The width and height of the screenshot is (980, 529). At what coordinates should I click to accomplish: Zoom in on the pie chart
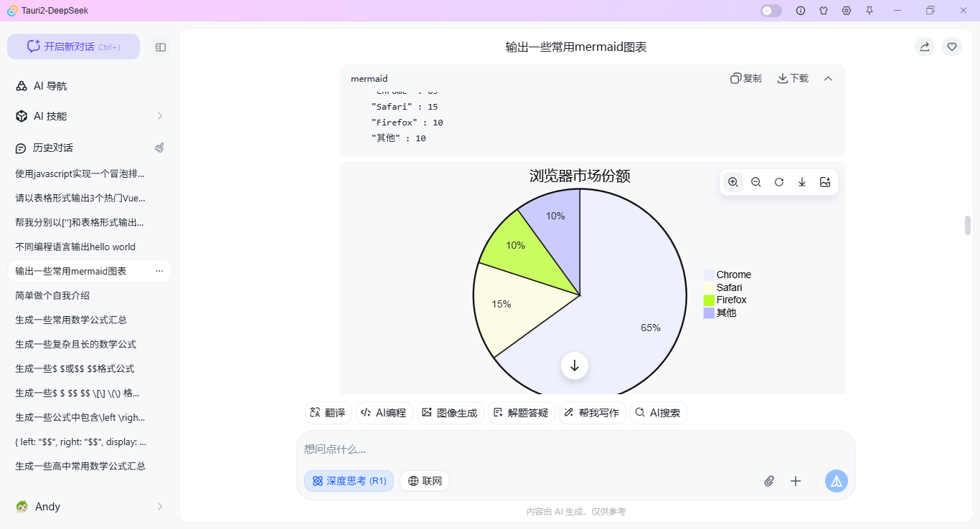[x=732, y=182]
